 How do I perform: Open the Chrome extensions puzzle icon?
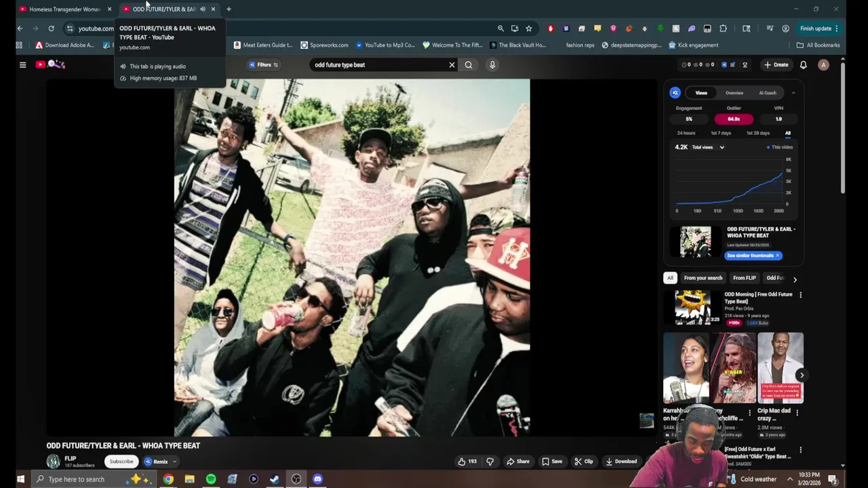(x=723, y=28)
